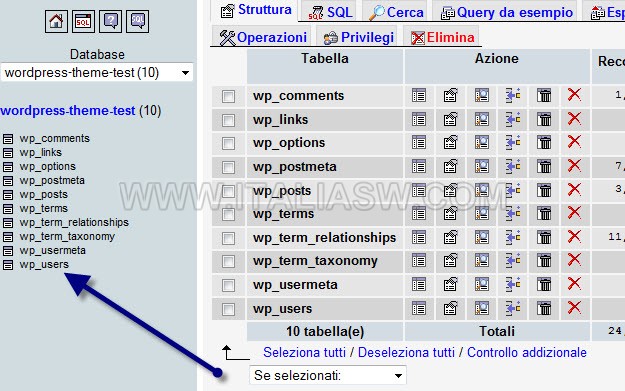The height and width of the screenshot is (391, 625).
Task: Click sidebar table icon beside wp_links
Action: 8,153
